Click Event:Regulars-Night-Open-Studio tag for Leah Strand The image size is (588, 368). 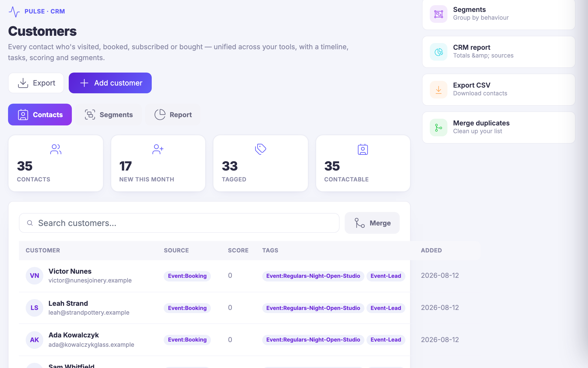tap(313, 308)
